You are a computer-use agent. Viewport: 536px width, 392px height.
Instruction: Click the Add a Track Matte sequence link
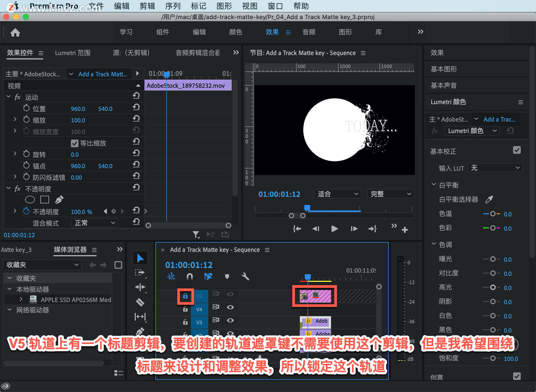pyautogui.click(x=102, y=74)
